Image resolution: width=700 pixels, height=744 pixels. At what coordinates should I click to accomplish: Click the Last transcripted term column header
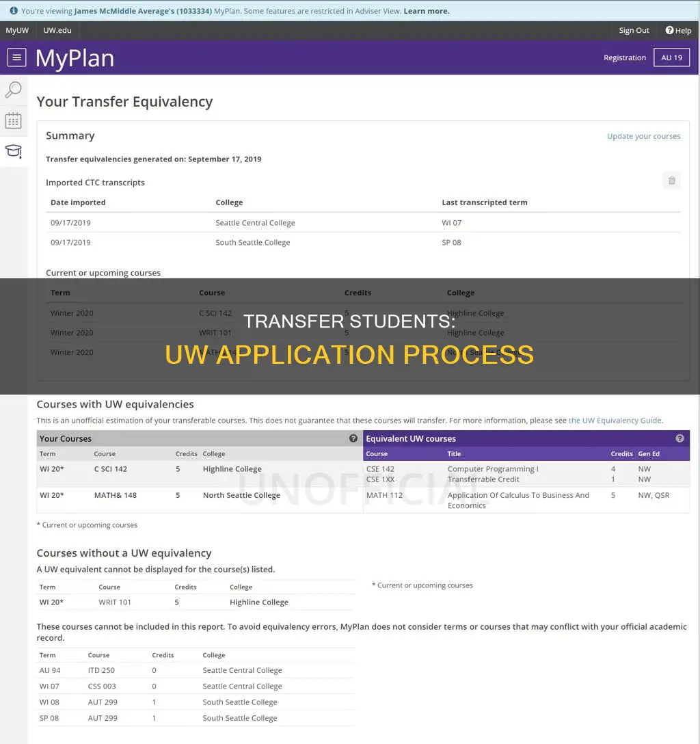coord(484,202)
